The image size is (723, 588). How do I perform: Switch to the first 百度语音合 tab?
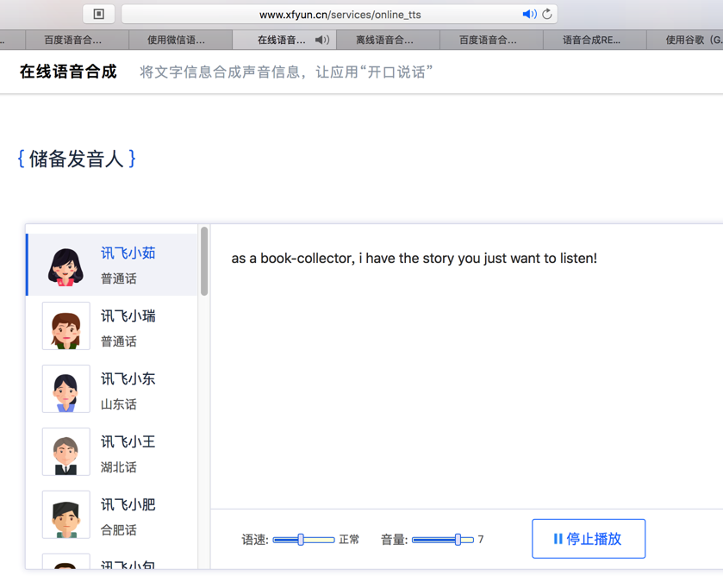[x=77, y=41]
